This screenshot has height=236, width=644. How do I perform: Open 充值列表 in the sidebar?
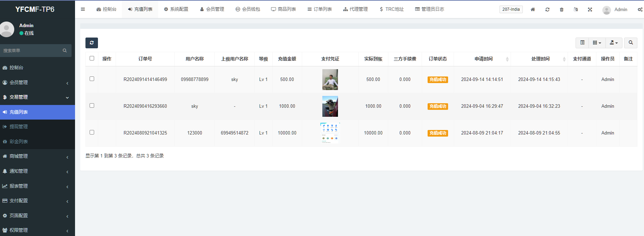point(38,112)
